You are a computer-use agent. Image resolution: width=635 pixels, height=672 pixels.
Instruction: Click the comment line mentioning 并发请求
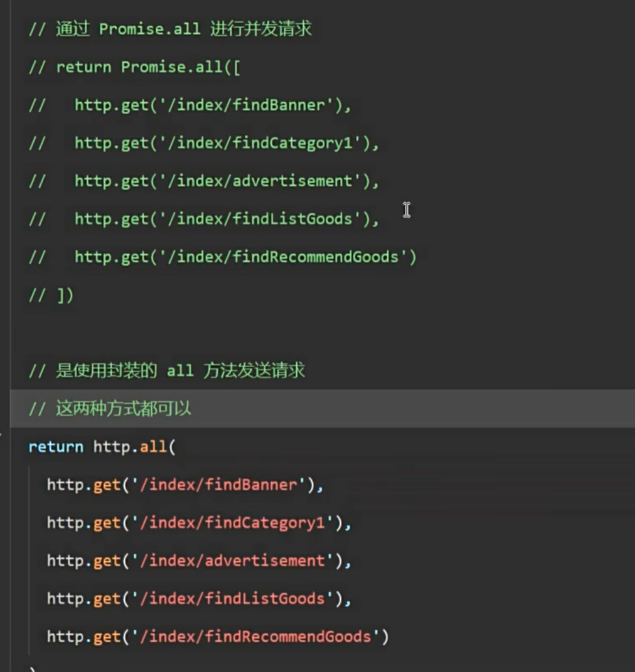170,30
